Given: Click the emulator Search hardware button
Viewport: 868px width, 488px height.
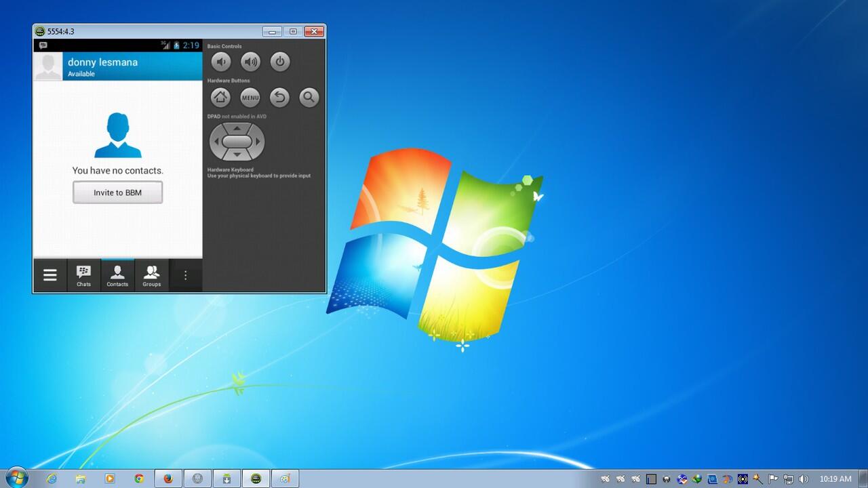Looking at the screenshot, I should pyautogui.click(x=309, y=98).
